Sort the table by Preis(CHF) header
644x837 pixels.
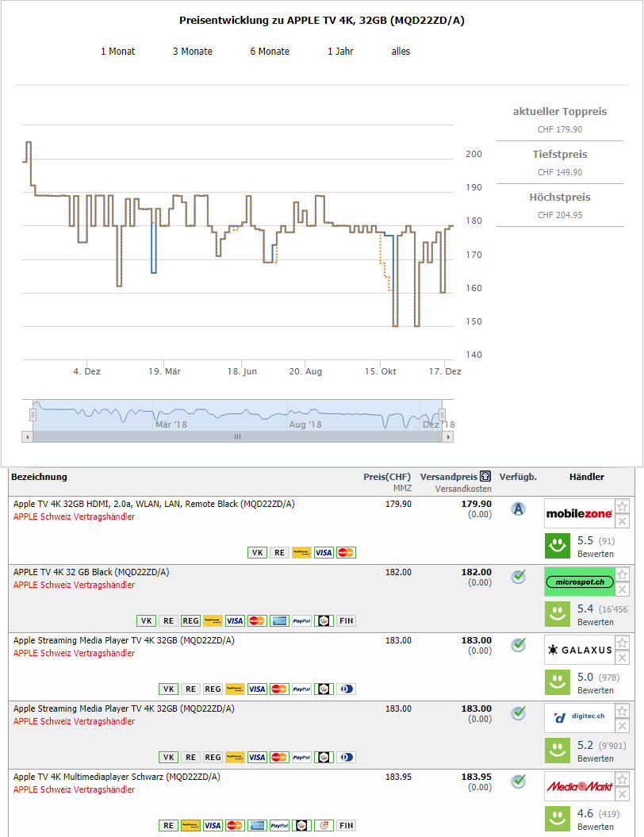tap(387, 477)
